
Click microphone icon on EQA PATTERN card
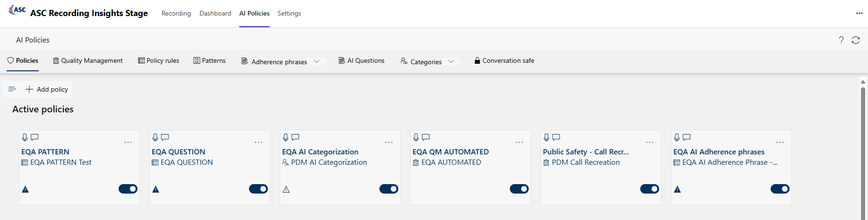pyautogui.click(x=25, y=137)
